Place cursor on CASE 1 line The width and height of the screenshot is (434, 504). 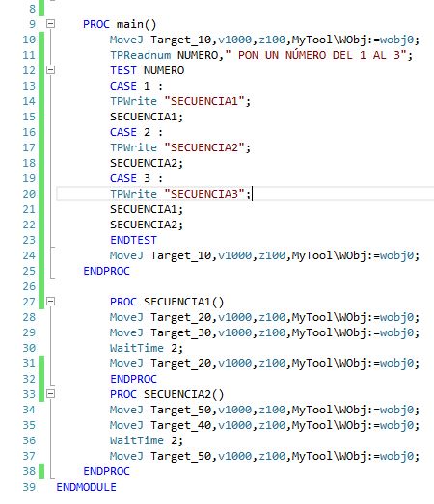click(x=136, y=86)
